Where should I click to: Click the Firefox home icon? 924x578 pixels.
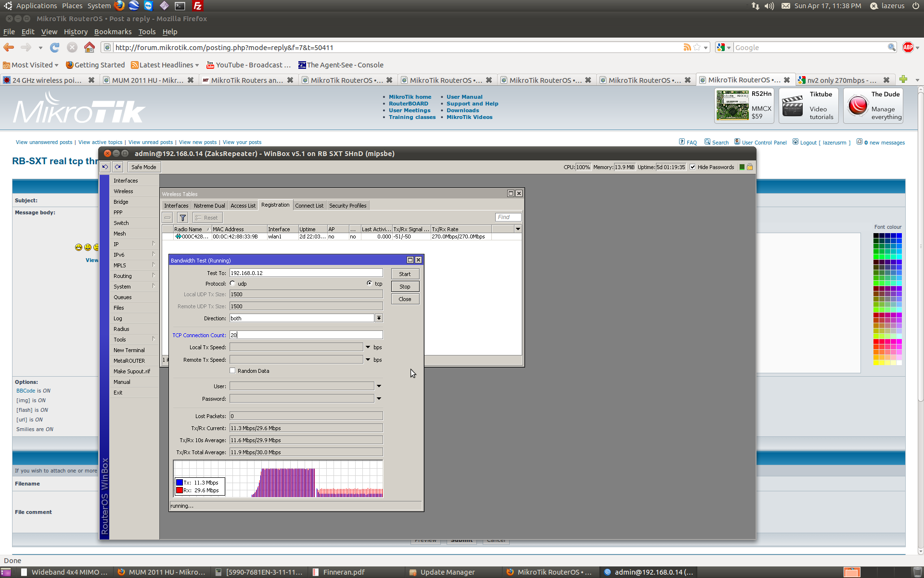coord(89,47)
